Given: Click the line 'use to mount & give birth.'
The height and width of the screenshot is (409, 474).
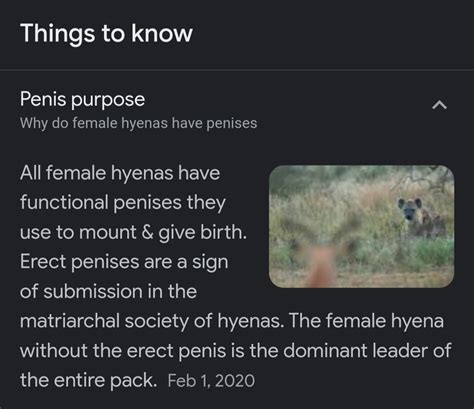Looking at the screenshot, I should click(x=133, y=232).
